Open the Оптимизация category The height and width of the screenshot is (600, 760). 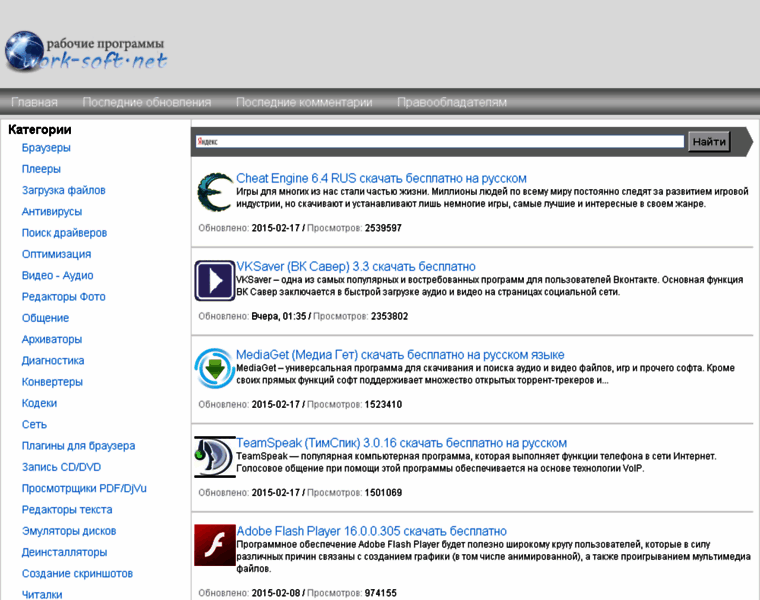click(56, 254)
